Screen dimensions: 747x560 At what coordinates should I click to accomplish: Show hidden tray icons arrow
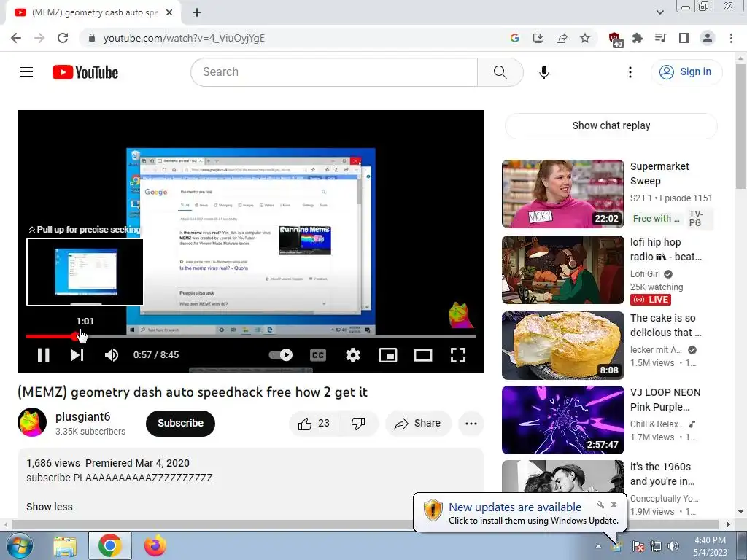[598, 546]
